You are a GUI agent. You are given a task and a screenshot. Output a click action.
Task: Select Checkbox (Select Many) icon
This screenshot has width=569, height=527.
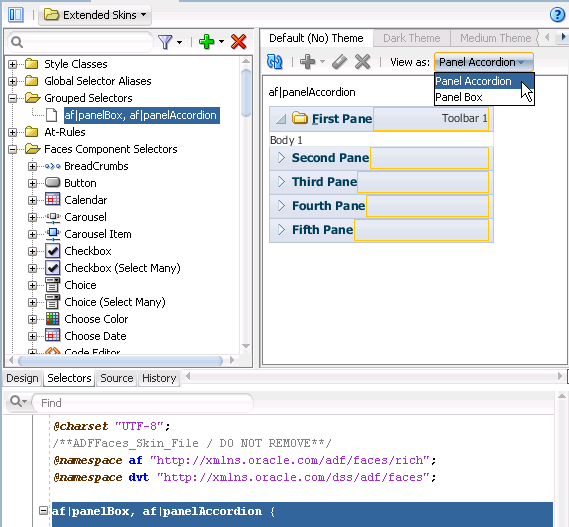tap(53, 268)
